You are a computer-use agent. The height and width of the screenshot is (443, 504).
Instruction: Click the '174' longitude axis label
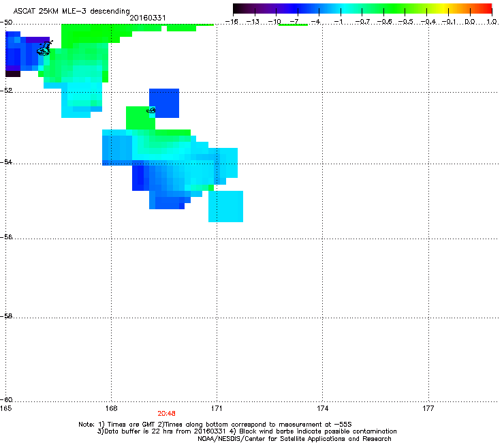[322, 408]
